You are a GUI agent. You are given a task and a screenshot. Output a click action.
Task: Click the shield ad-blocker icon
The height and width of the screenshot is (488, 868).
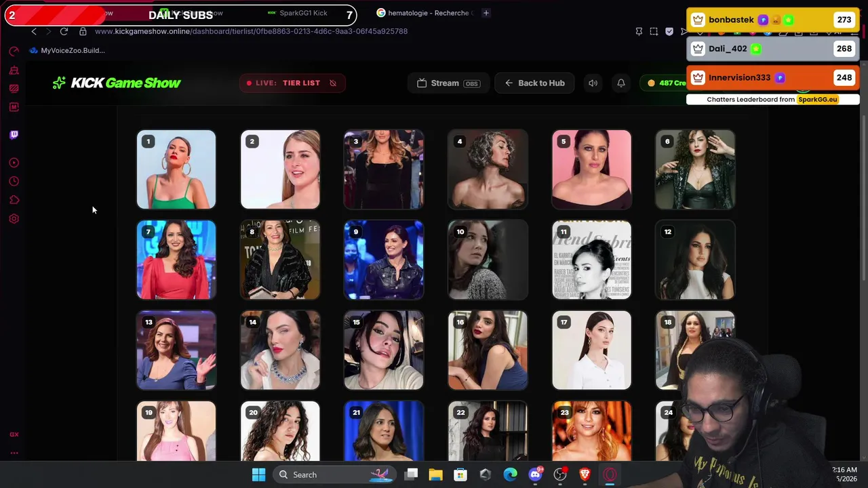(x=669, y=31)
